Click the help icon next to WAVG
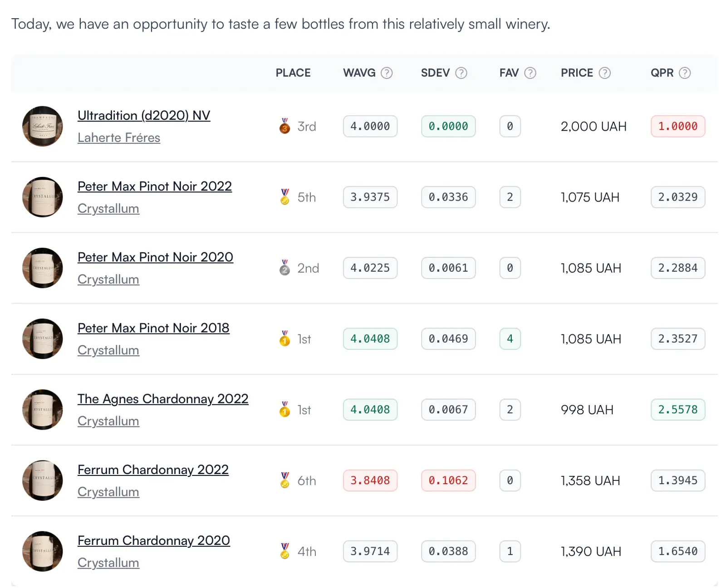 [386, 73]
